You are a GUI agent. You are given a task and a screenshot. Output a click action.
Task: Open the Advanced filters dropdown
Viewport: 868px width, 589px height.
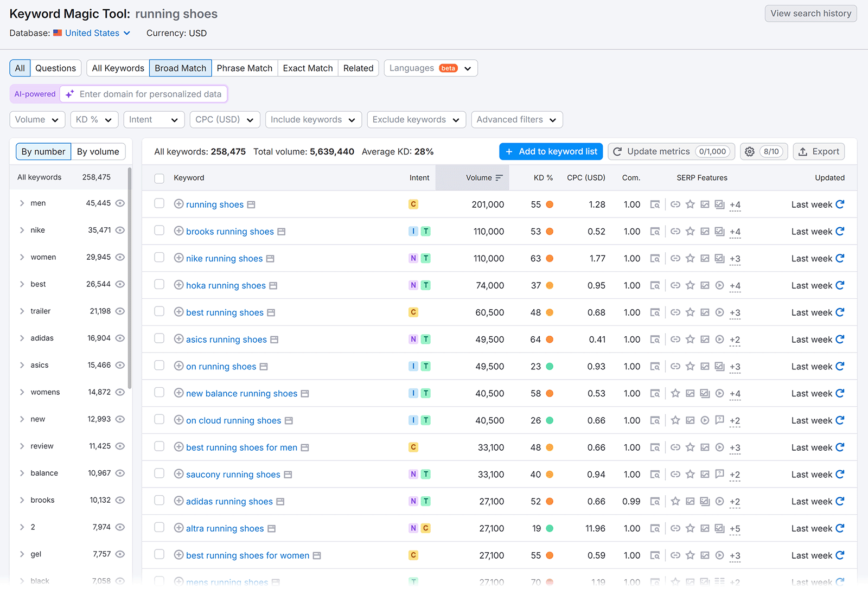[x=516, y=119]
